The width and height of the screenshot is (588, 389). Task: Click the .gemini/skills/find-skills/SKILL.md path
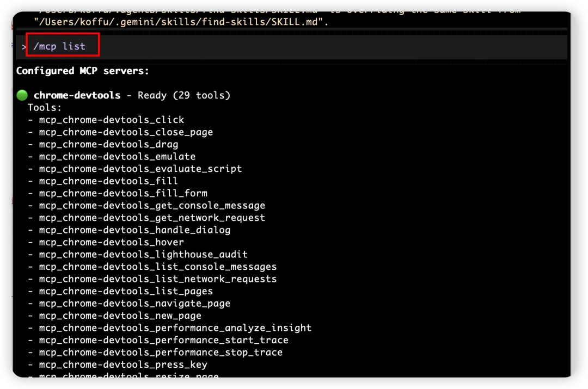[181, 22]
